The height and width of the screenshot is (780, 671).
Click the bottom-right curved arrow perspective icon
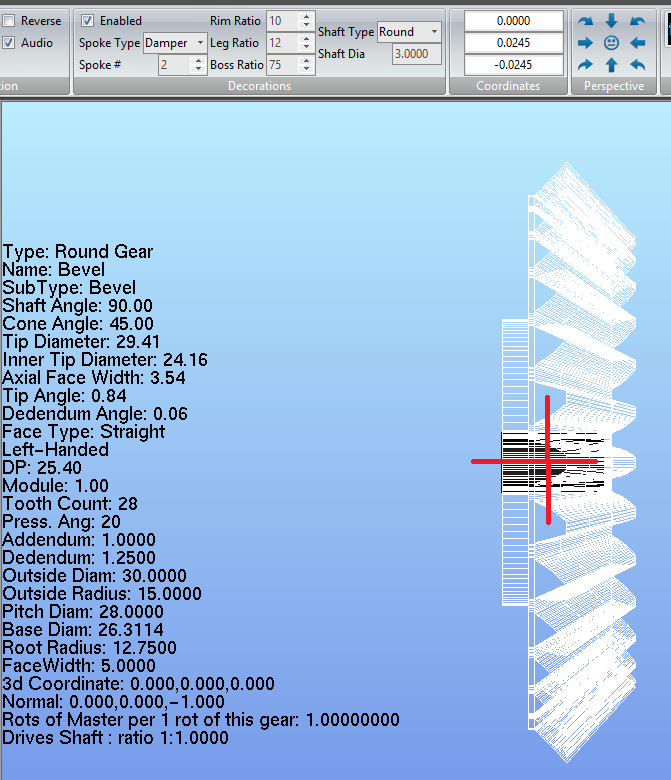638,65
